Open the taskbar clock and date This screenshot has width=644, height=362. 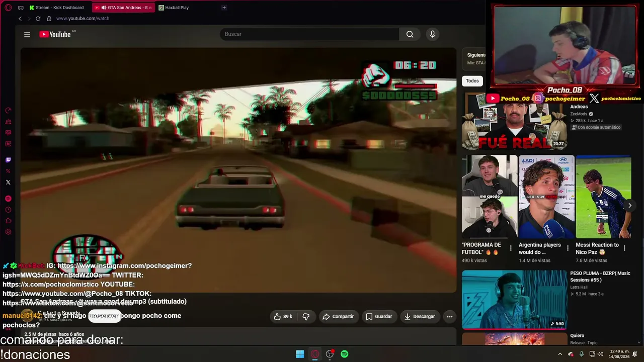click(619, 354)
